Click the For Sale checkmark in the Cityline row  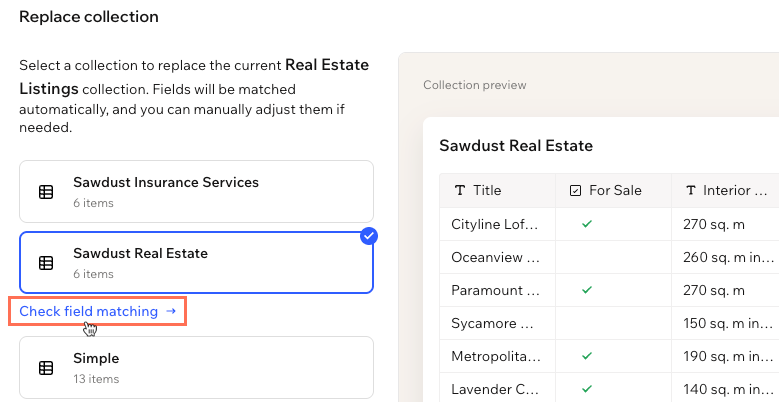click(587, 224)
